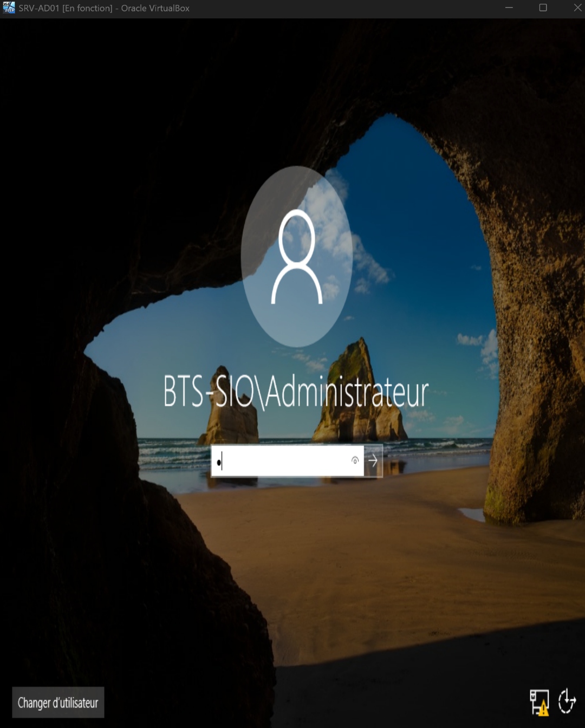The width and height of the screenshot is (585, 728).
Task: Open the network status icon
Action: click(539, 702)
